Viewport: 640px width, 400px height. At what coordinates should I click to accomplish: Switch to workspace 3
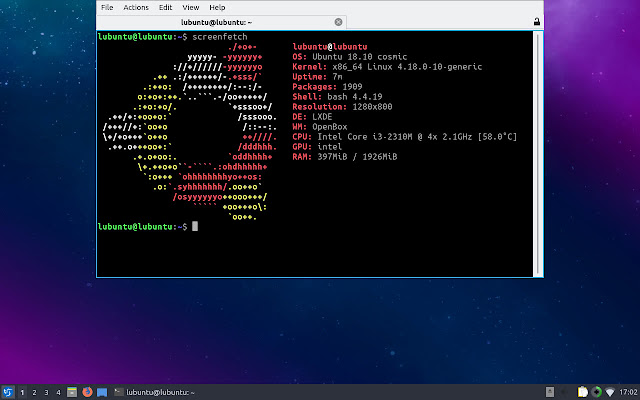pos(46,392)
